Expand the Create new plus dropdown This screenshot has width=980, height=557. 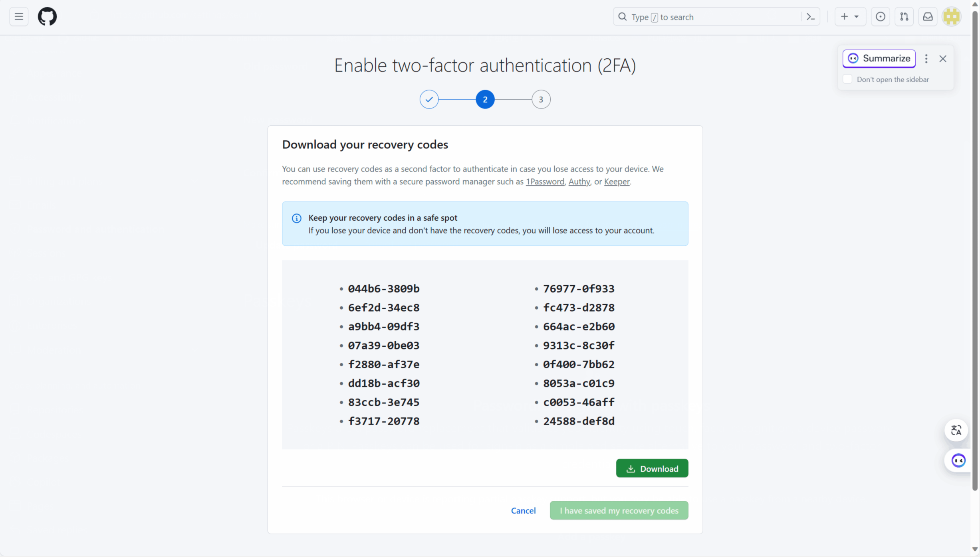pyautogui.click(x=850, y=17)
